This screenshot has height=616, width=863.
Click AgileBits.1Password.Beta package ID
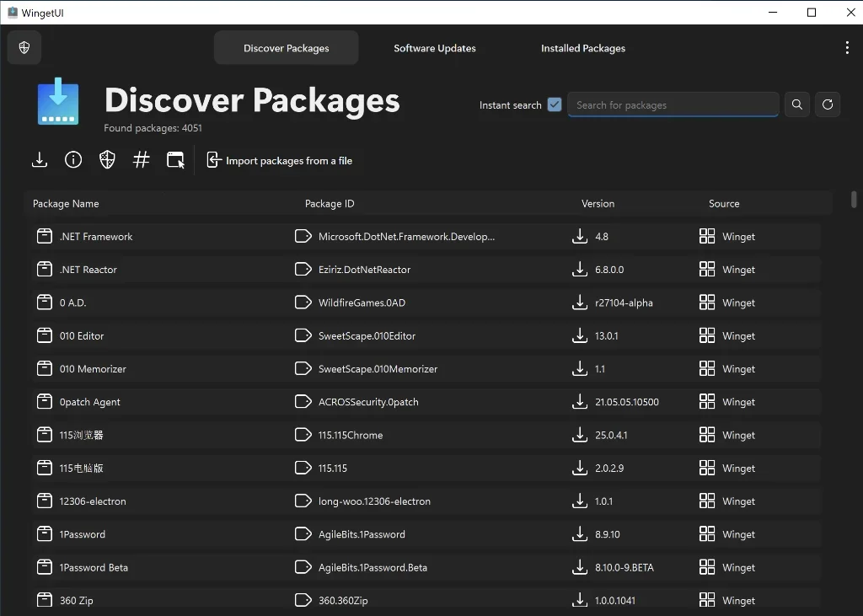pyautogui.click(x=373, y=568)
